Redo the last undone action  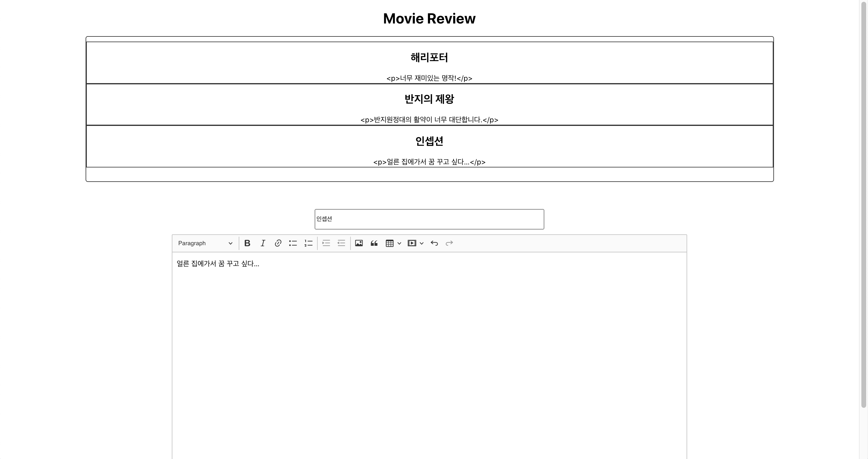click(449, 243)
